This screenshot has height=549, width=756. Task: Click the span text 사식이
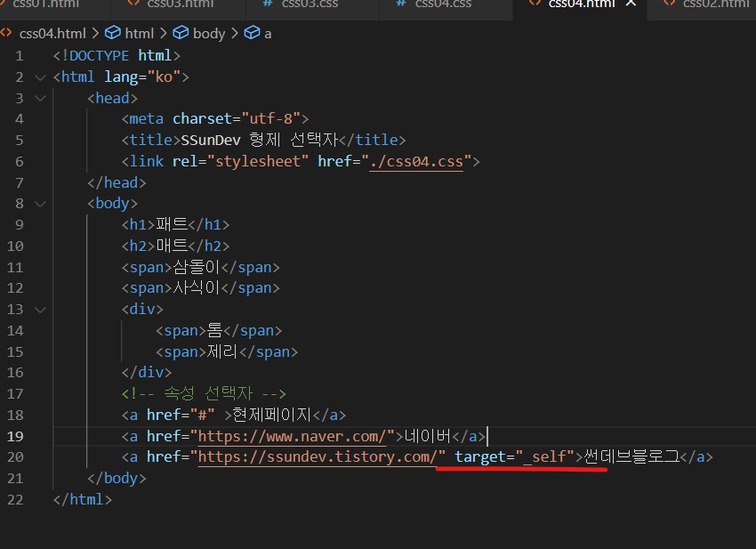click(x=197, y=288)
